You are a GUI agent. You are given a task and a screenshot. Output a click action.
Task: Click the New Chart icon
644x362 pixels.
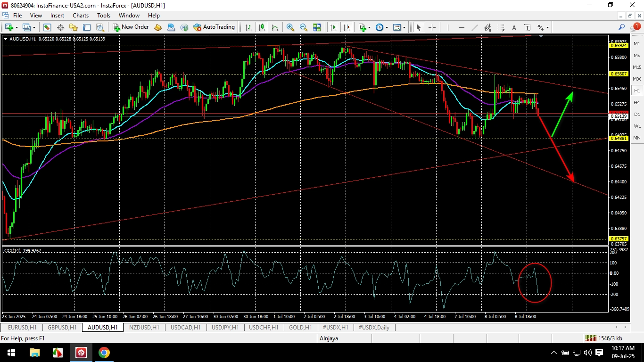(9, 27)
